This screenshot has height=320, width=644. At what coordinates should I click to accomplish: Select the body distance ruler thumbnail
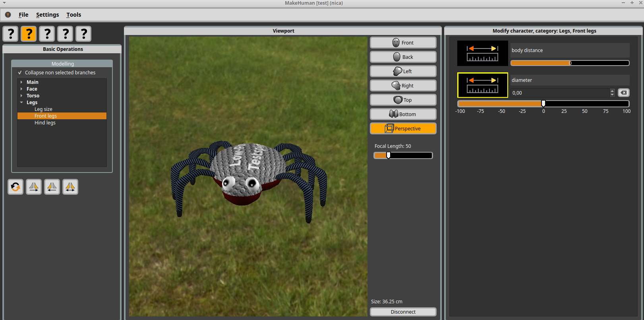(482, 53)
